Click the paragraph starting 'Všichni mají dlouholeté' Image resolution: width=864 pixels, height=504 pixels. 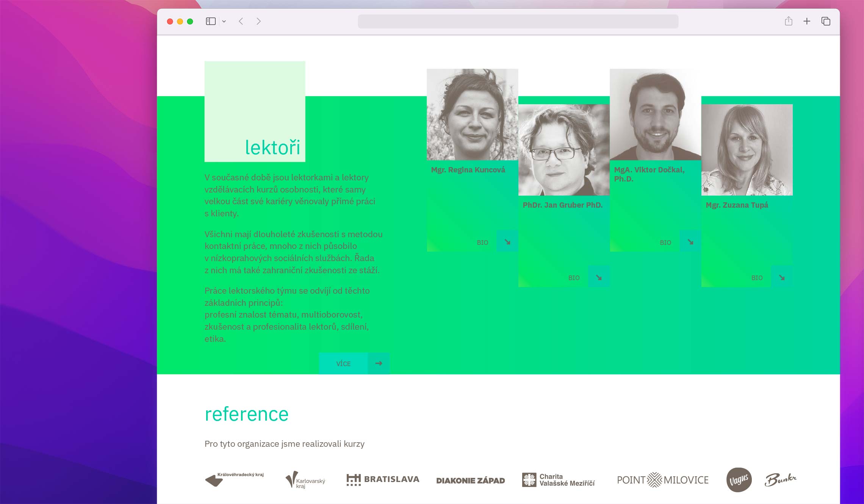pyautogui.click(x=294, y=252)
